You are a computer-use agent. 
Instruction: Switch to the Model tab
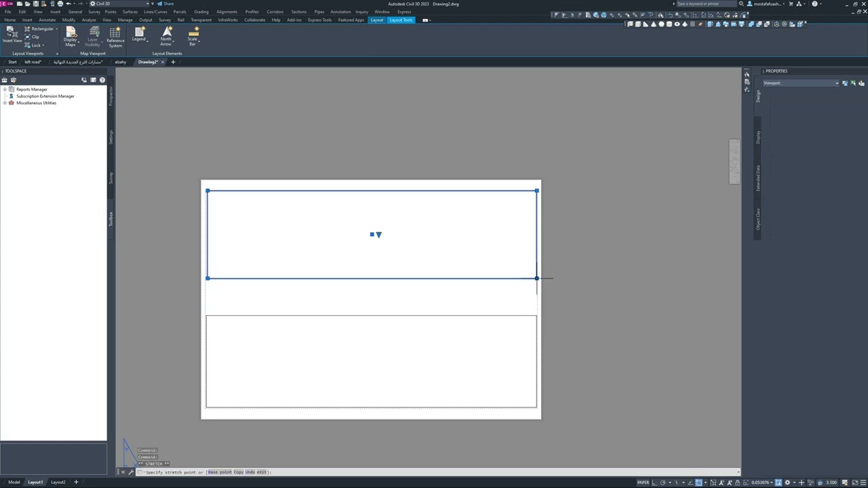14,482
